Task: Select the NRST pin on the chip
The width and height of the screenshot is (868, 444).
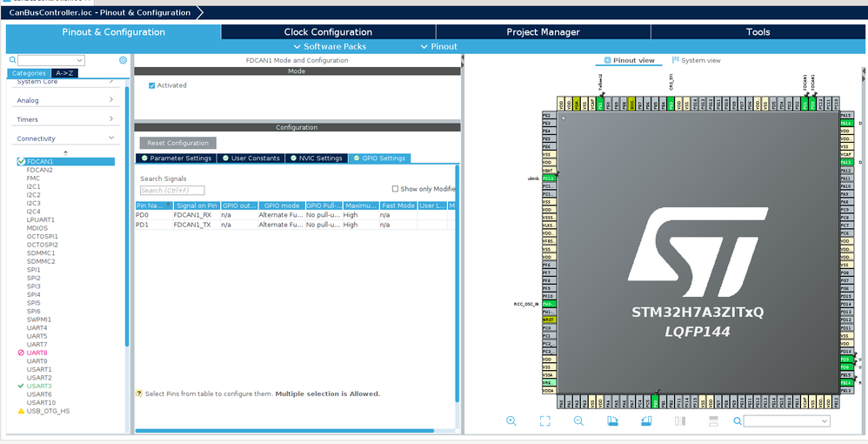Action: [x=549, y=320]
